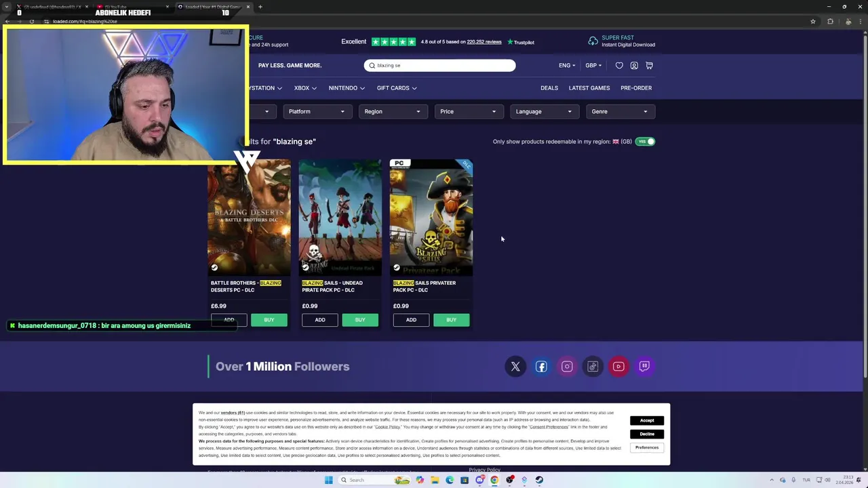Open the tab search chevron button
Image resolution: width=868 pixels, height=488 pixels.
point(7,7)
